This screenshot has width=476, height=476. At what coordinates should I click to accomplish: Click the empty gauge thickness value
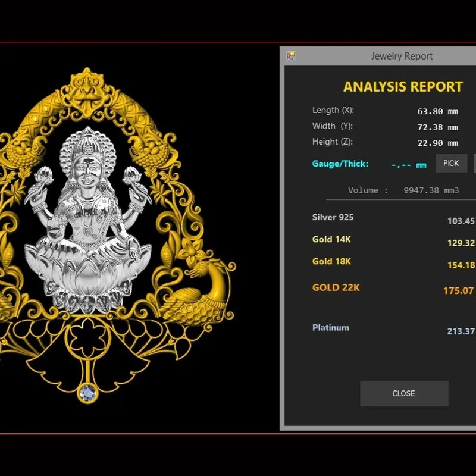pos(409,165)
